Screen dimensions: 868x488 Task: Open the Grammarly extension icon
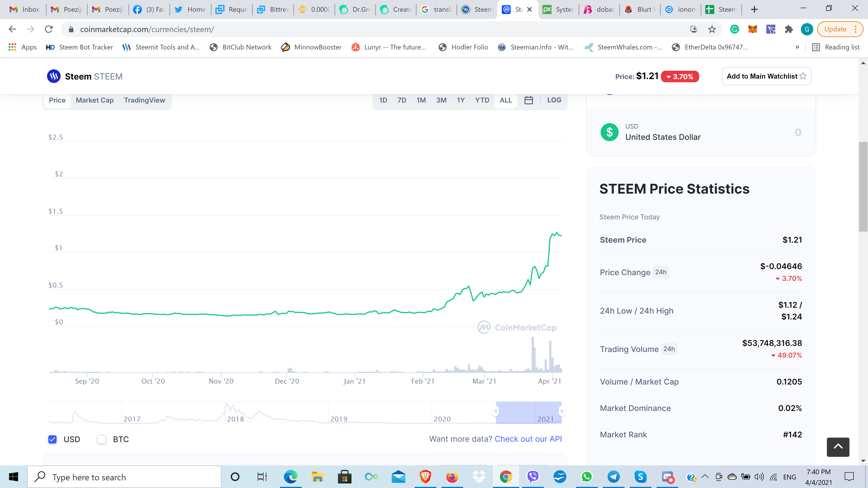pos(734,29)
